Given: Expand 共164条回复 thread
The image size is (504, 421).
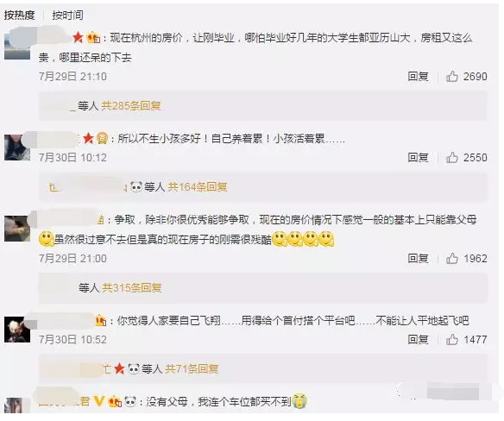Looking at the screenshot, I should click(198, 186).
